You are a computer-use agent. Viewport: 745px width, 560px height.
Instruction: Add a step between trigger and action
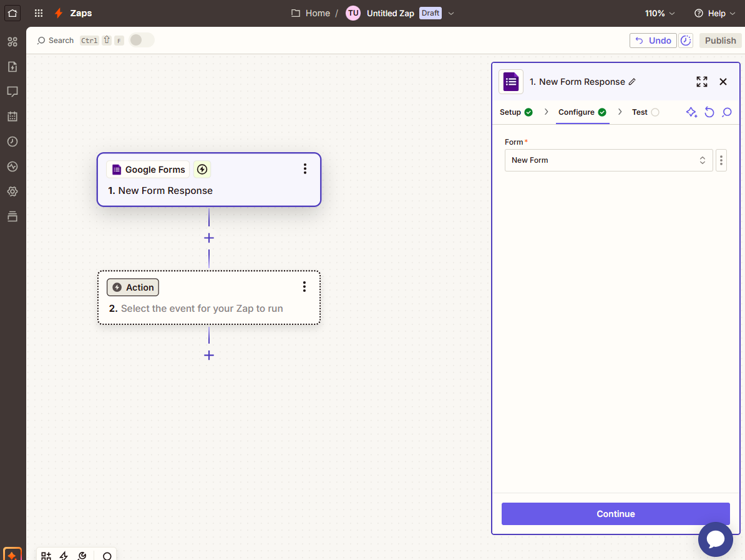[209, 238]
